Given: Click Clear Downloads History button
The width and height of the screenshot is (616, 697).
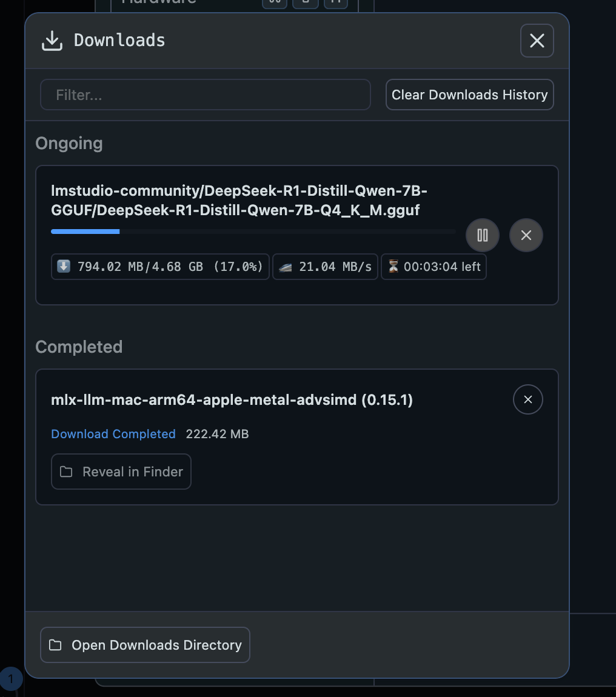Looking at the screenshot, I should click(x=469, y=95).
